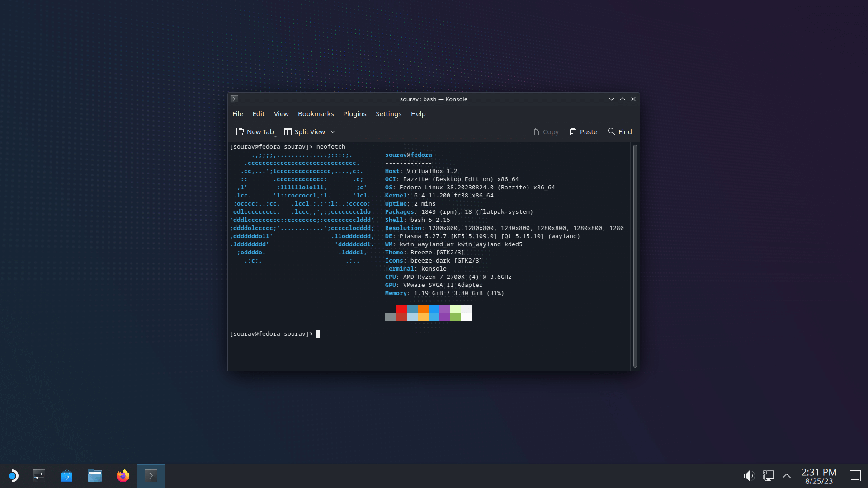Open the File menu in Konsole

[x=237, y=114]
